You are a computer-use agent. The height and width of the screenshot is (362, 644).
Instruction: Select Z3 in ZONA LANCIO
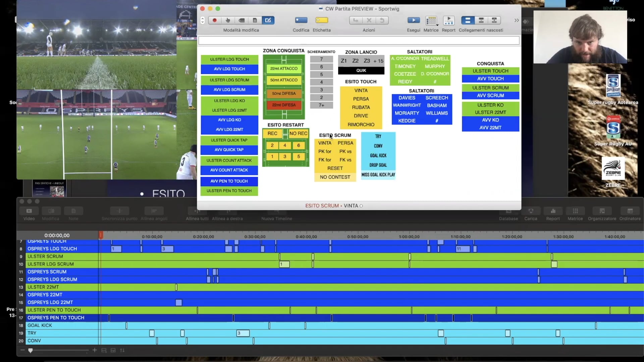tap(367, 61)
